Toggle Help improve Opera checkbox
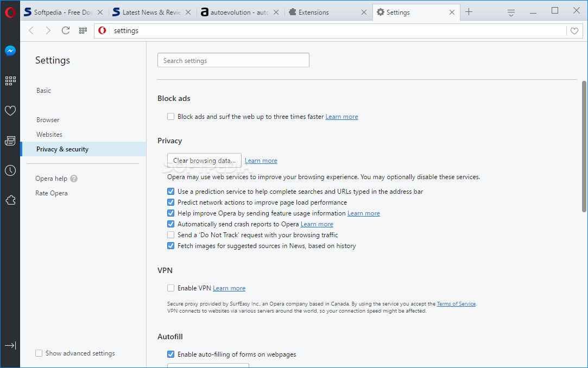Image resolution: width=588 pixels, height=368 pixels. pos(170,213)
